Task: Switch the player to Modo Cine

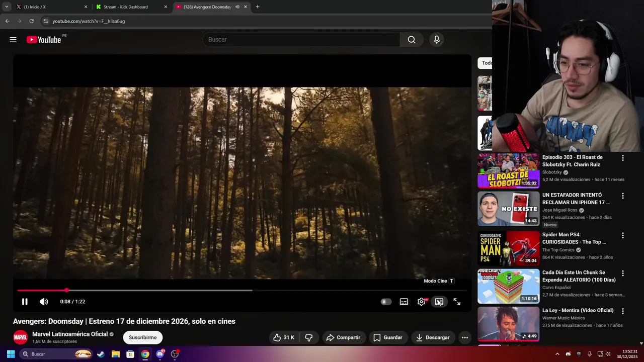Action: 439,302
